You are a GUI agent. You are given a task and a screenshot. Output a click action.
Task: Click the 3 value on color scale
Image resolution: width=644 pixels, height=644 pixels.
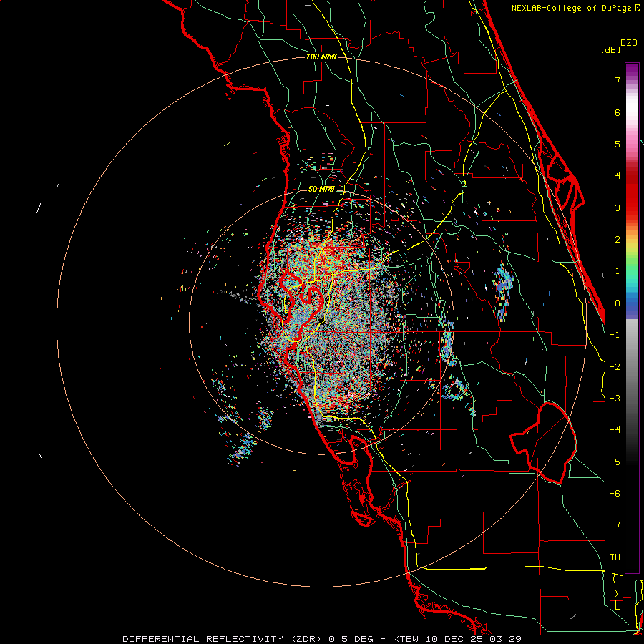click(x=618, y=208)
